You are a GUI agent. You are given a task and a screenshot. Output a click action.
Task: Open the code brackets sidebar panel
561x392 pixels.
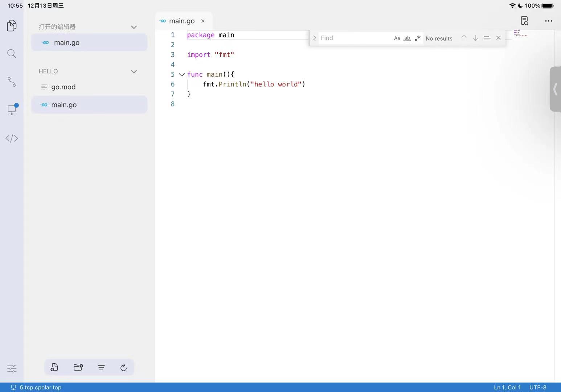pyautogui.click(x=12, y=138)
